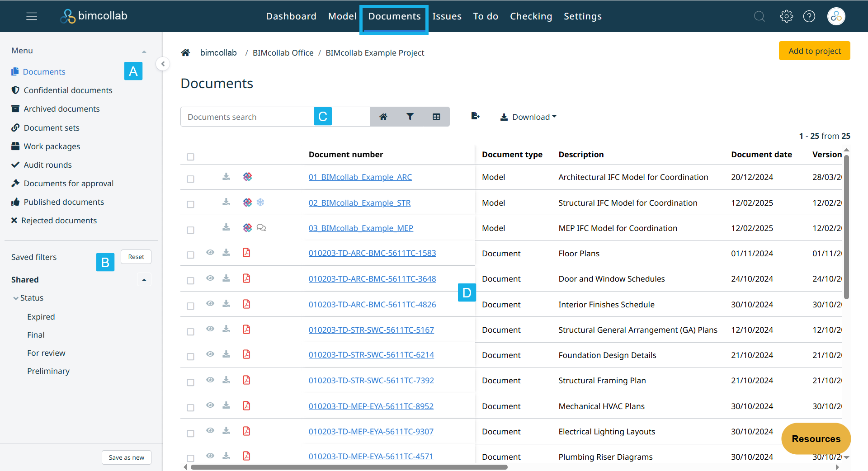This screenshot has height=471, width=868.
Task: Sort by Document date column header
Action: click(x=761, y=155)
